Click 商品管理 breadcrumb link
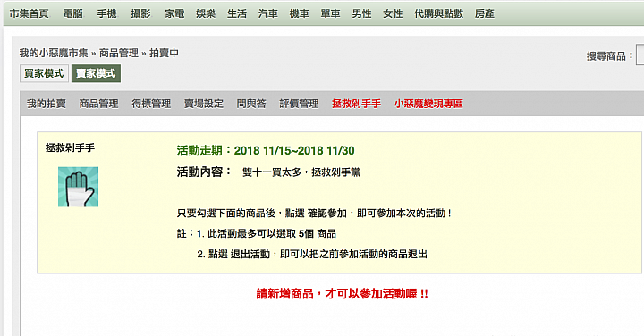Screen dimensions: 644x336 (119, 53)
